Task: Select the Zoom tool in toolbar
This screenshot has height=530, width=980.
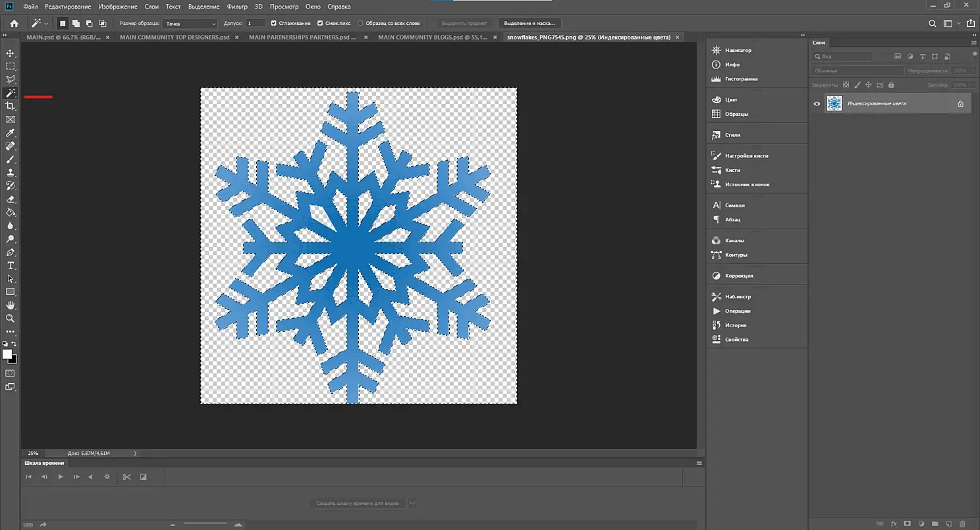Action: [11, 319]
